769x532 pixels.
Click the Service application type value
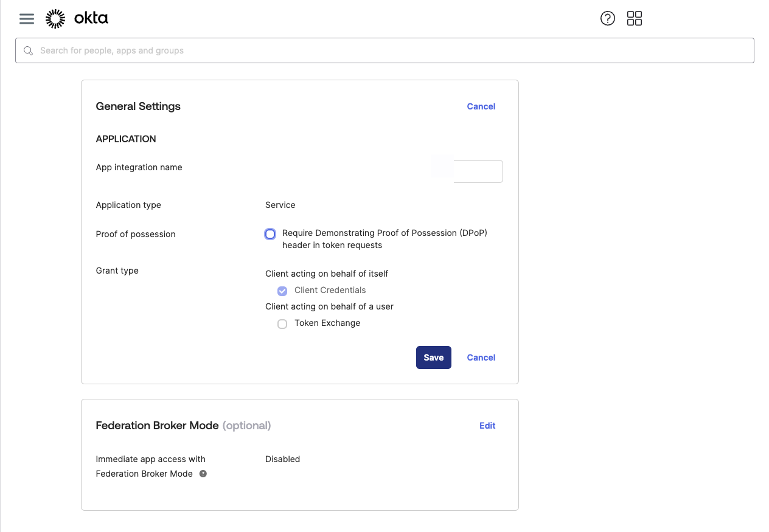pos(280,205)
